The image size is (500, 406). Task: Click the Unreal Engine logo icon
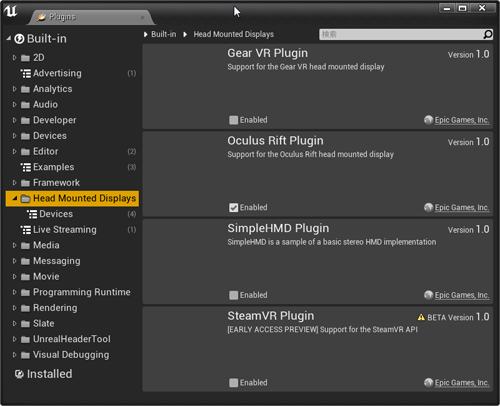pos(11,11)
